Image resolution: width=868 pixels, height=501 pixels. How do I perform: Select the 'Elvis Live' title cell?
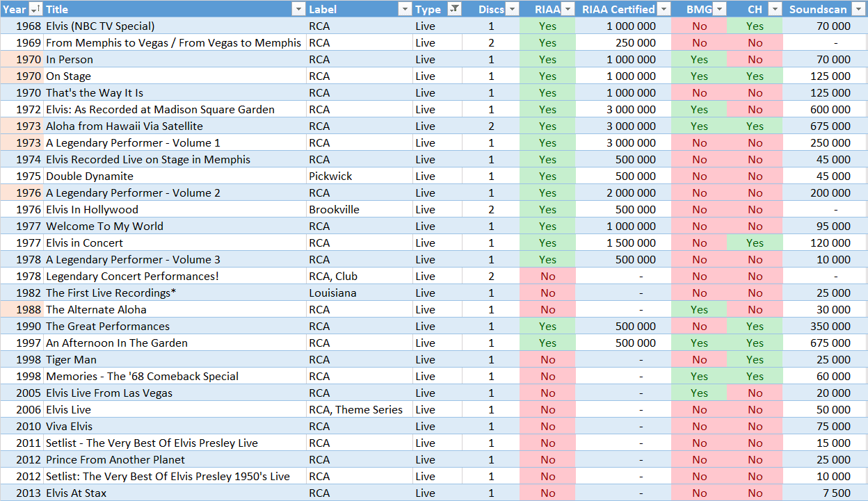175,409
